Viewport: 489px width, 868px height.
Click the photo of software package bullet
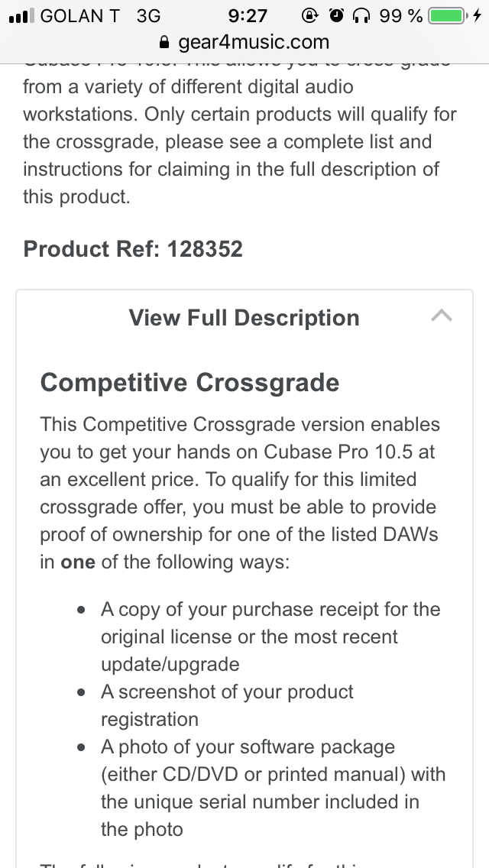tap(273, 788)
